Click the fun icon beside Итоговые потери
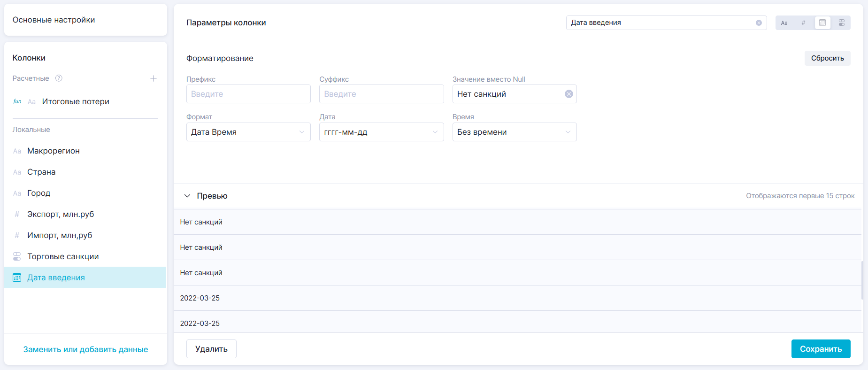Image resolution: width=868 pixels, height=370 pixels. [17, 101]
